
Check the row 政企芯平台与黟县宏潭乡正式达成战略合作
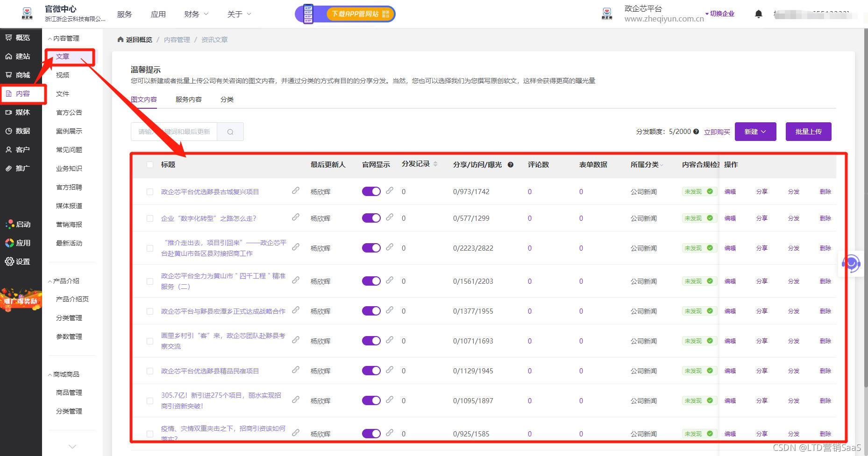coord(150,311)
